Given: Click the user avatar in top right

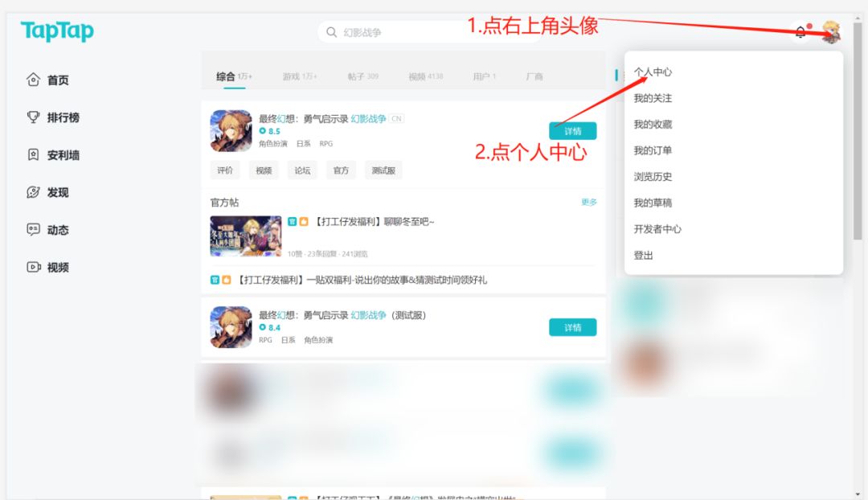Looking at the screenshot, I should pos(830,32).
